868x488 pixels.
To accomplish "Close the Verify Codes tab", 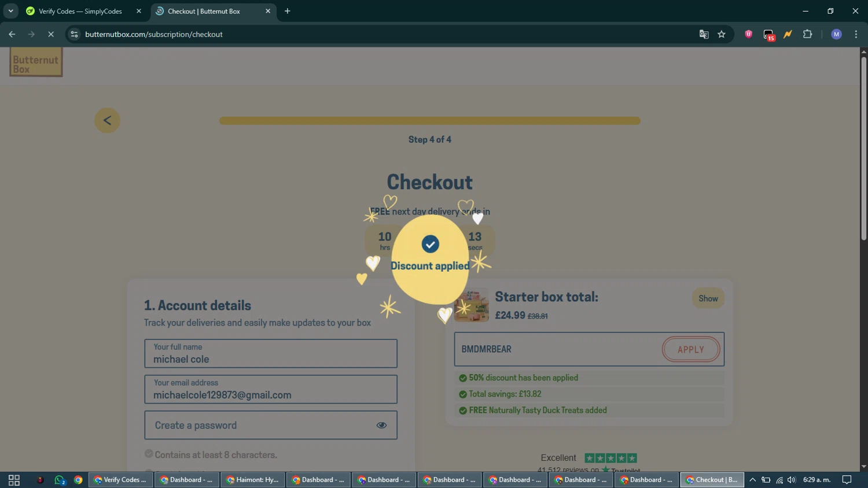I will (x=139, y=11).
